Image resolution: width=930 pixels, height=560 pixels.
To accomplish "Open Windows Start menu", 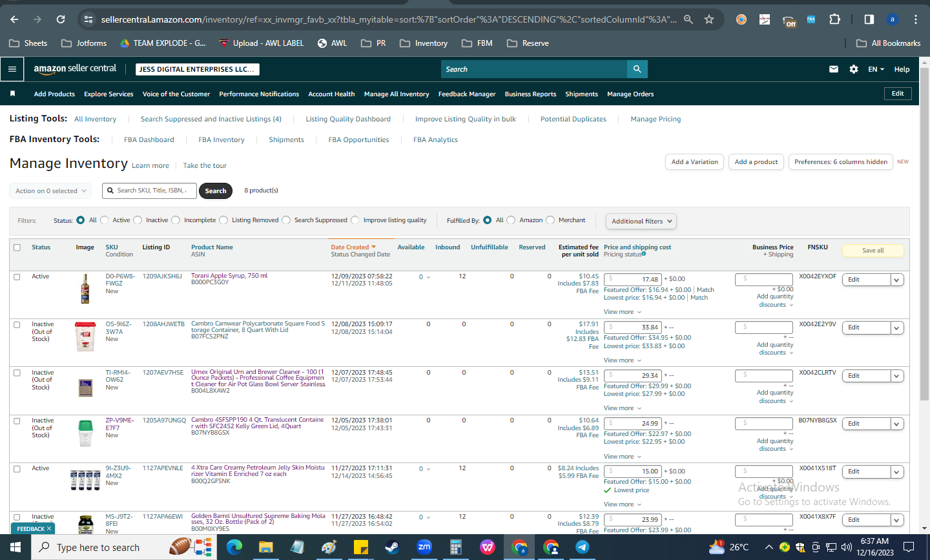I will tap(15, 547).
